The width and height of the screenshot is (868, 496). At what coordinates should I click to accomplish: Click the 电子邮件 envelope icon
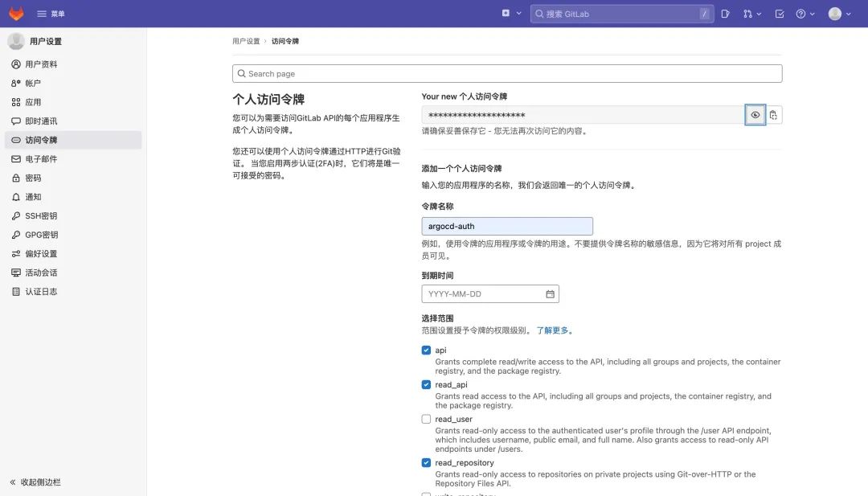point(16,159)
